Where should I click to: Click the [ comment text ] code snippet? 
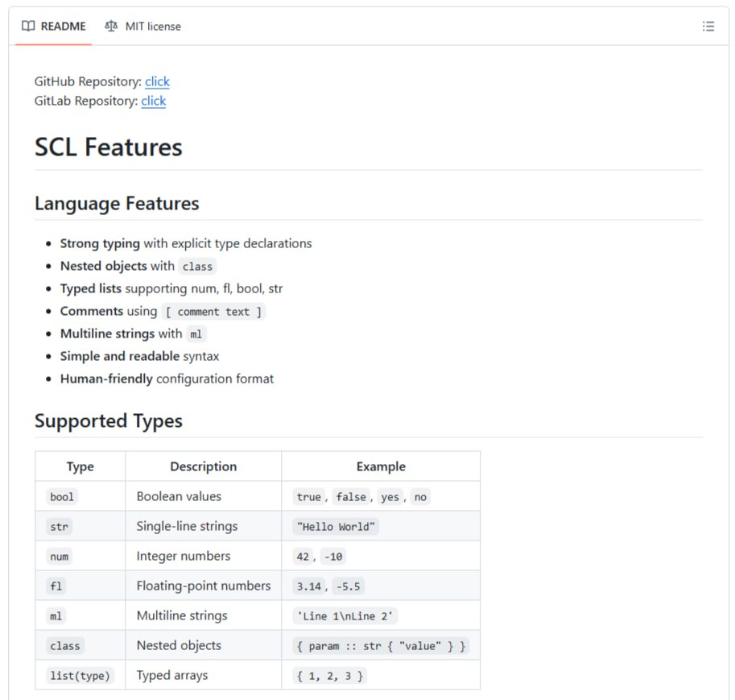pyautogui.click(x=213, y=312)
